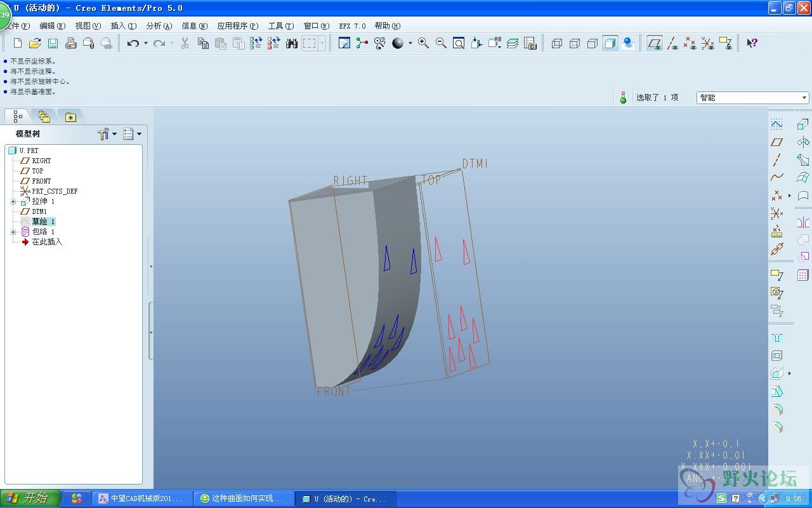Expand the flyout arrow beside the Draft tool
812x508 pixels.
[790, 373]
